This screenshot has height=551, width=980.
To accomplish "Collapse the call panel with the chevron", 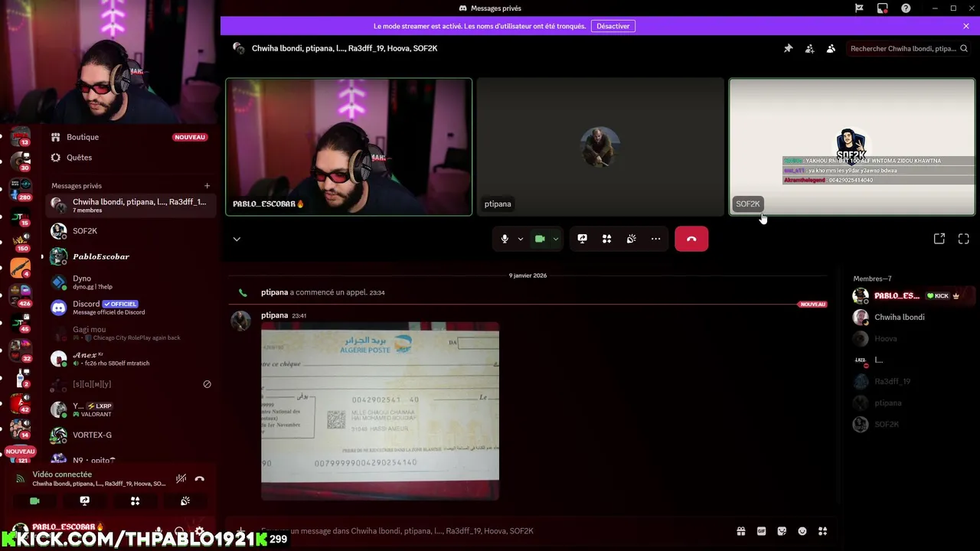I will click(x=237, y=239).
